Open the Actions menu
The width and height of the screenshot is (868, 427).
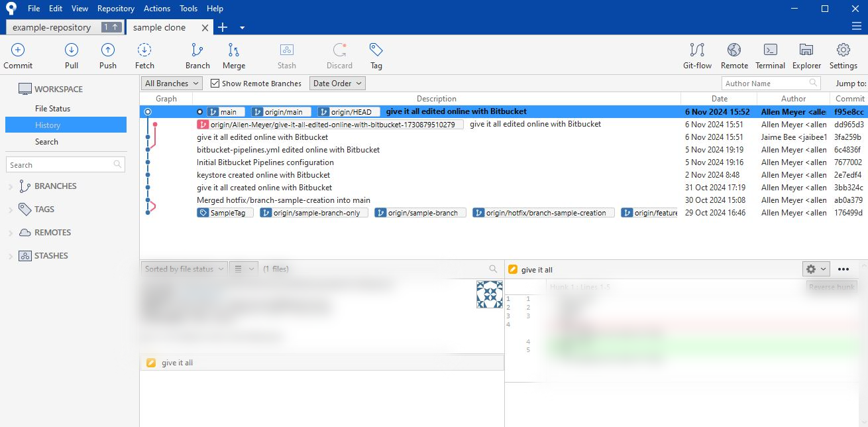click(157, 9)
